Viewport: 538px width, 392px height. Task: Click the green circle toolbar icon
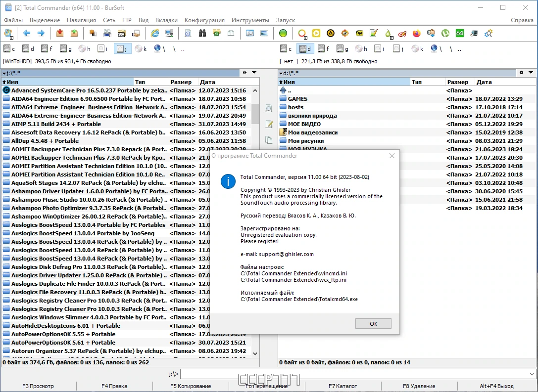tap(283, 33)
